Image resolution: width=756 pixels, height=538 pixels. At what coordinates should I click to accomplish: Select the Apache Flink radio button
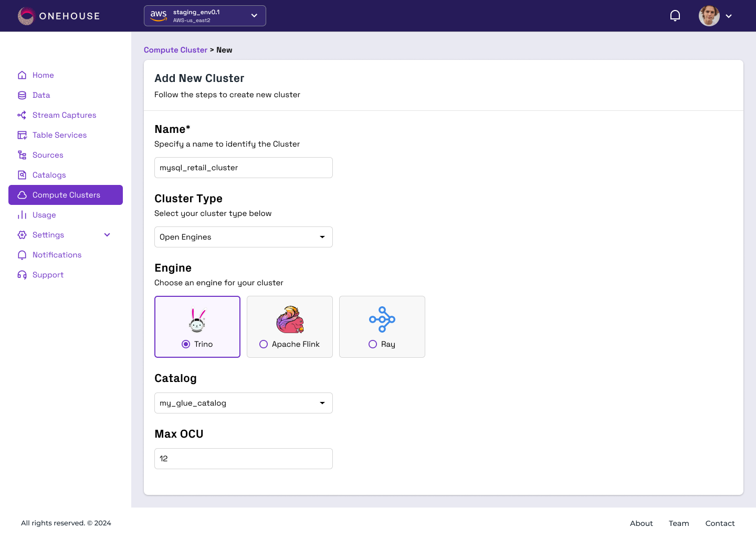[x=264, y=344]
